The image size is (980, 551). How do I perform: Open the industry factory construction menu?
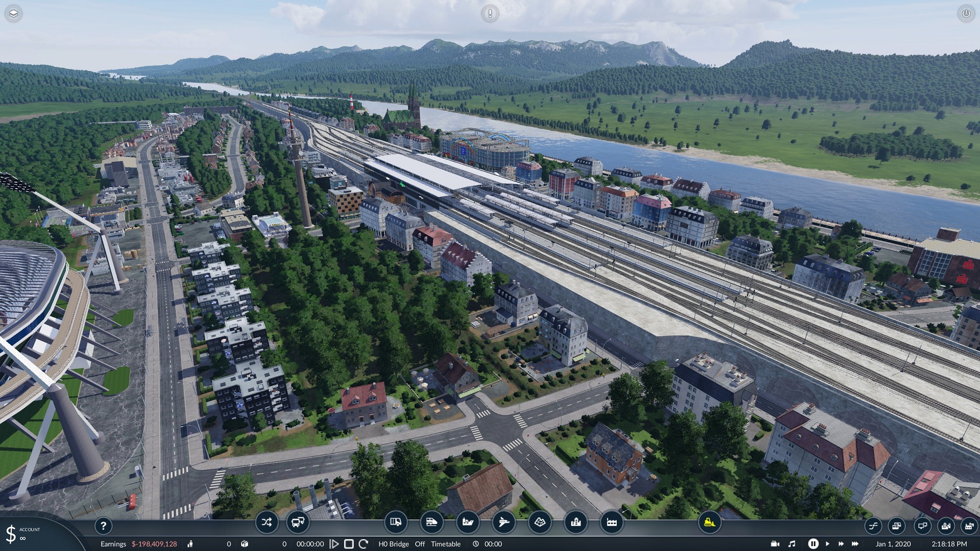coord(612,522)
